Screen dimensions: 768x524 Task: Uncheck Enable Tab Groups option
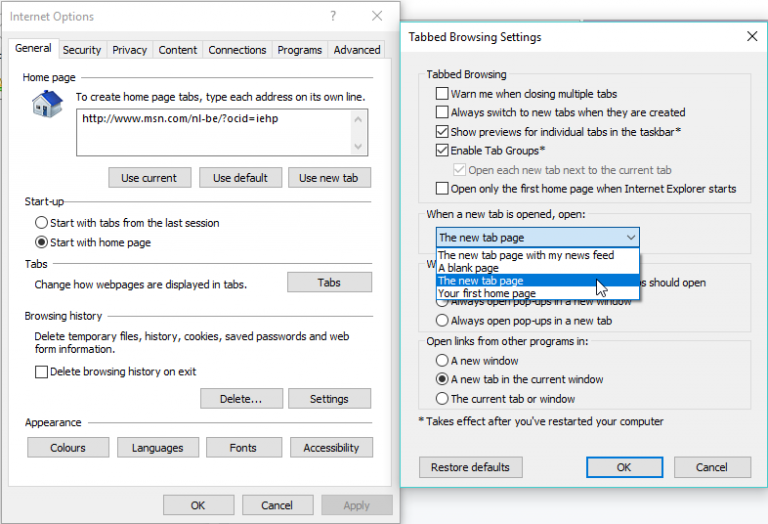coord(442,150)
